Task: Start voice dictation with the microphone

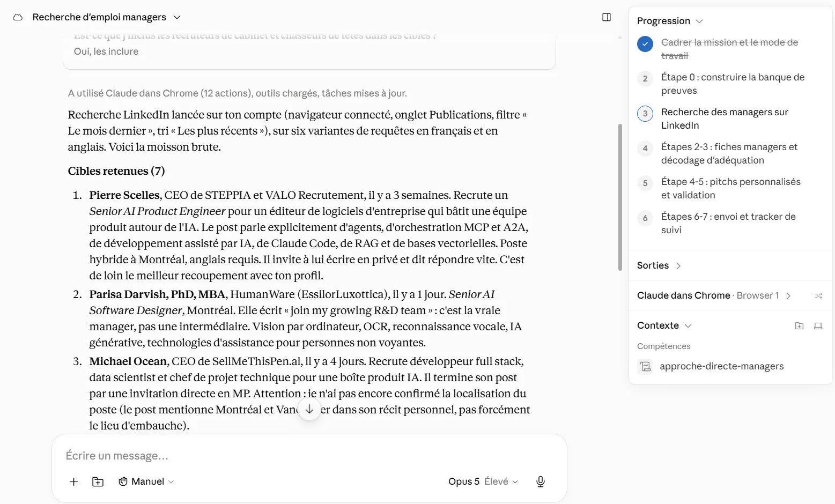Action: coord(541,481)
